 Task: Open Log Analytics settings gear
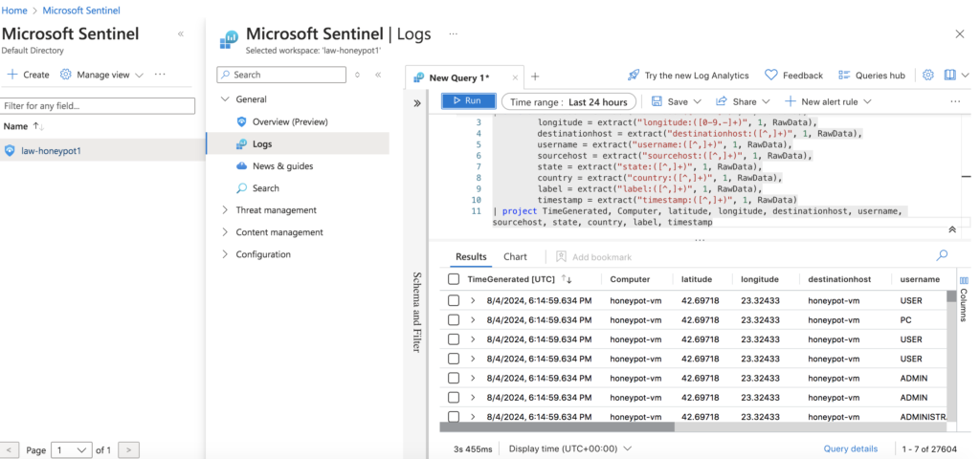[x=928, y=75]
